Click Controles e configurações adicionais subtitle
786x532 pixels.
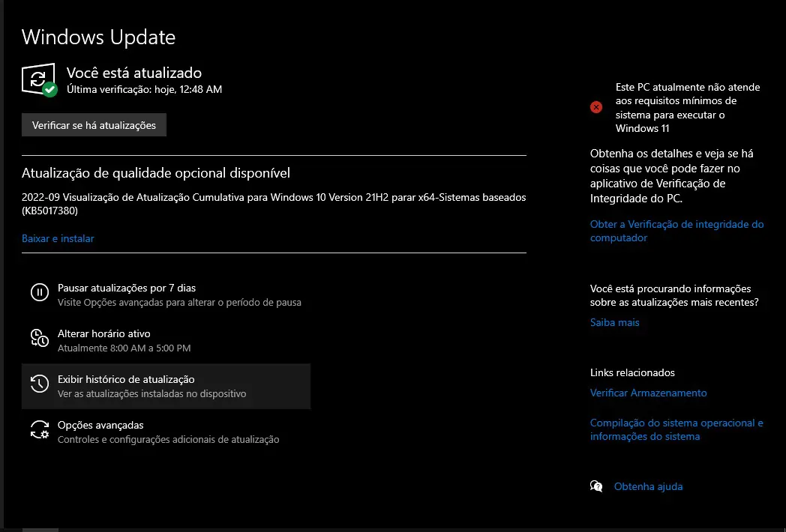pos(169,439)
